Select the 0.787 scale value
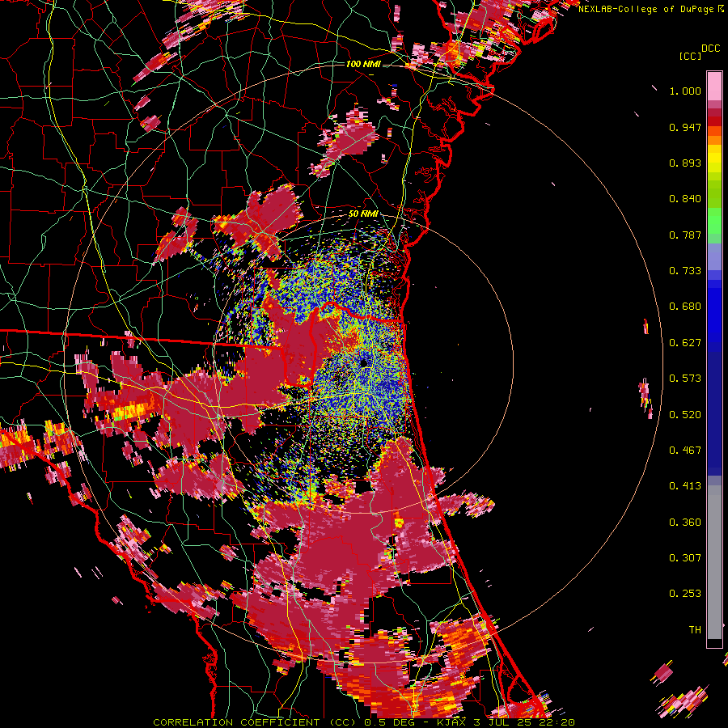 685,235
